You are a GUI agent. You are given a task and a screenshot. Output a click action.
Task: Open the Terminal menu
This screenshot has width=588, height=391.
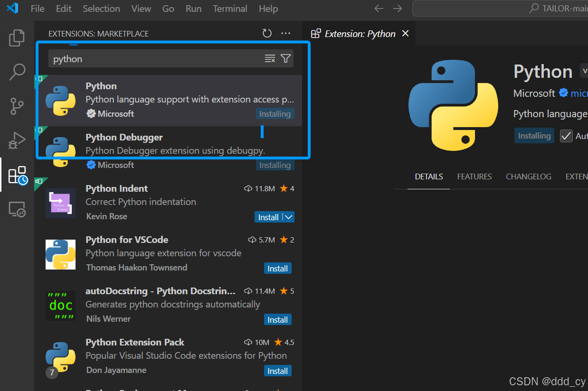tap(230, 9)
